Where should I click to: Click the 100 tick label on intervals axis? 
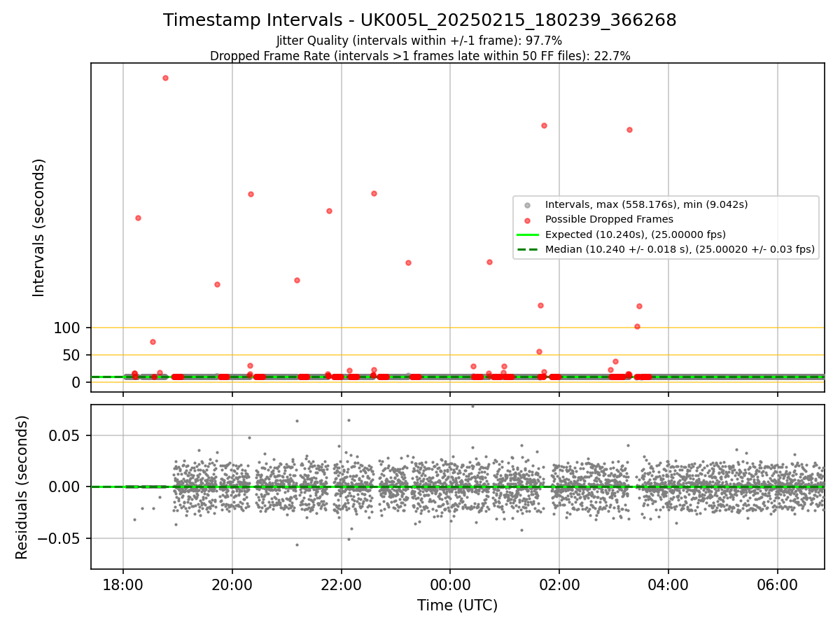(x=68, y=328)
